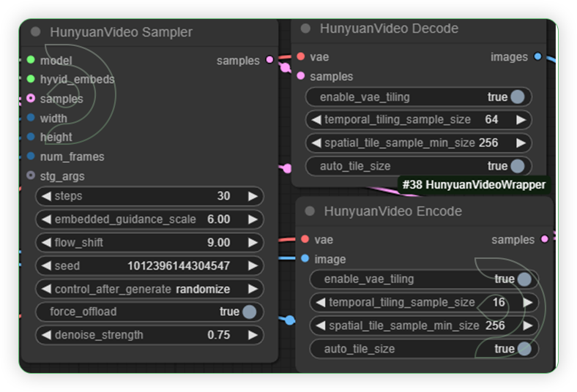This screenshot has width=577, height=392.
Task: Click the Decode samples input socket
Action: pyautogui.click(x=301, y=75)
